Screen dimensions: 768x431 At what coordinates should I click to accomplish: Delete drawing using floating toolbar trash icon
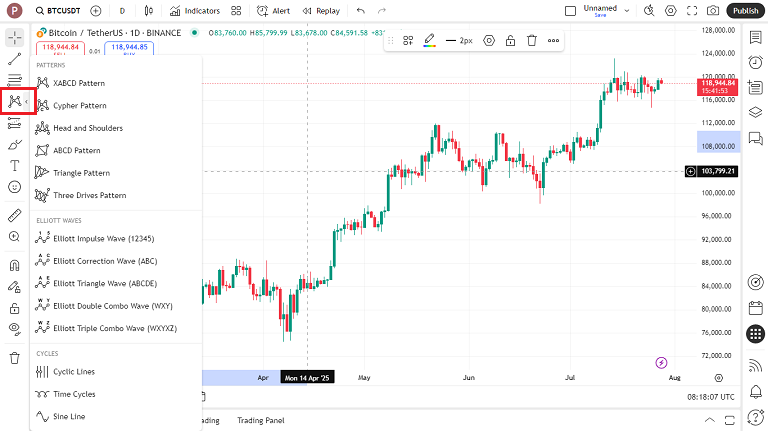(x=532, y=41)
